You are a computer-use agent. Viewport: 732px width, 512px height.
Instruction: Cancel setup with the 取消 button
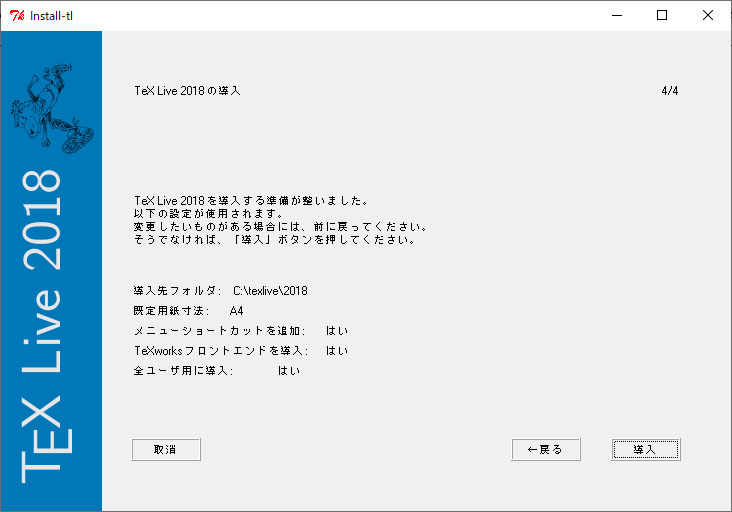(x=166, y=449)
